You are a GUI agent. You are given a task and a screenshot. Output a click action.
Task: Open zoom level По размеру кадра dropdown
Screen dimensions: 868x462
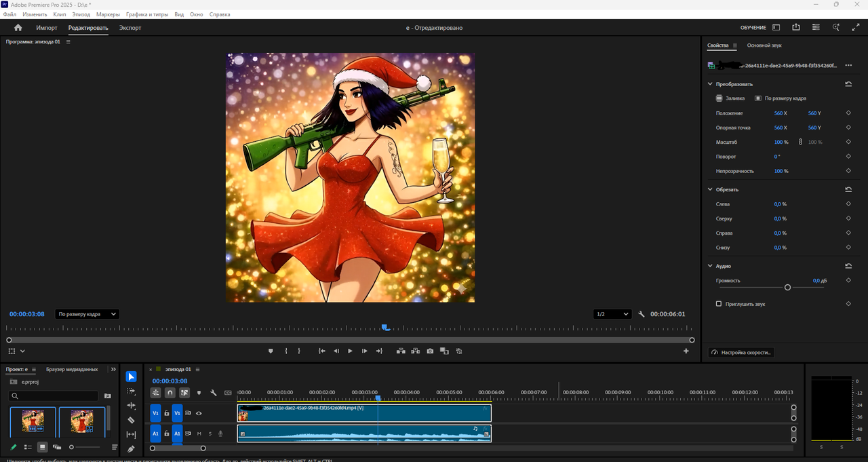[x=87, y=314]
